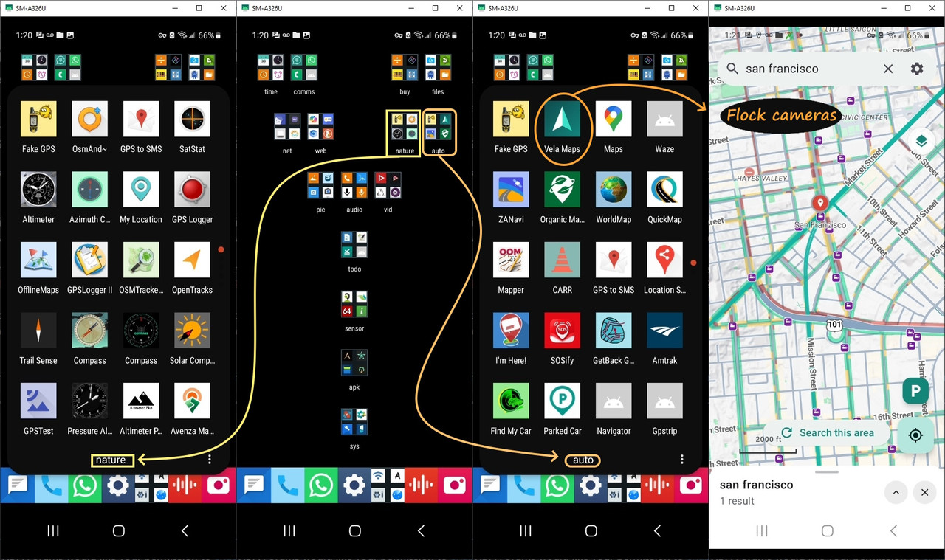
Task: Launch the GetBack GPS app
Action: click(x=614, y=331)
